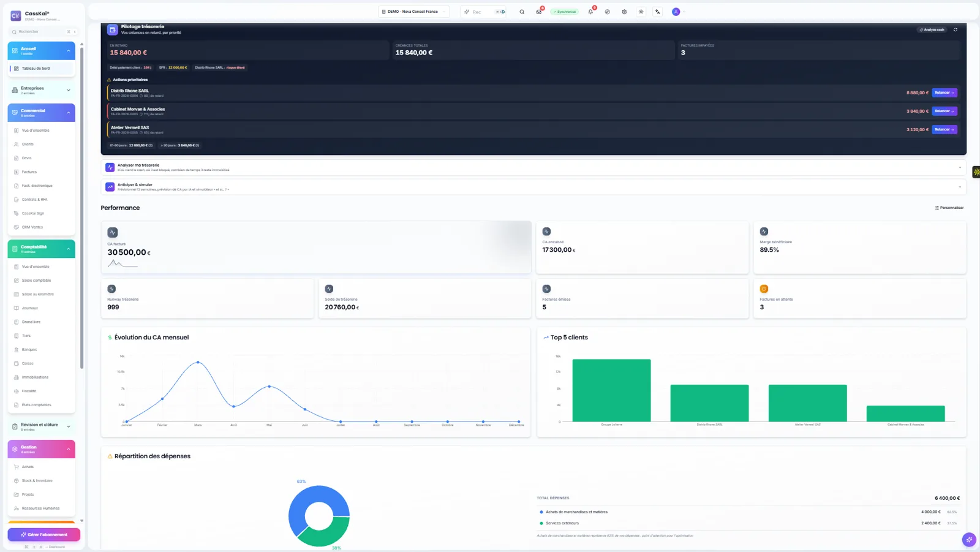This screenshot has height=552, width=980.
Task: Click the Analyser ma trésorerie icon
Action: coord(110,167)
